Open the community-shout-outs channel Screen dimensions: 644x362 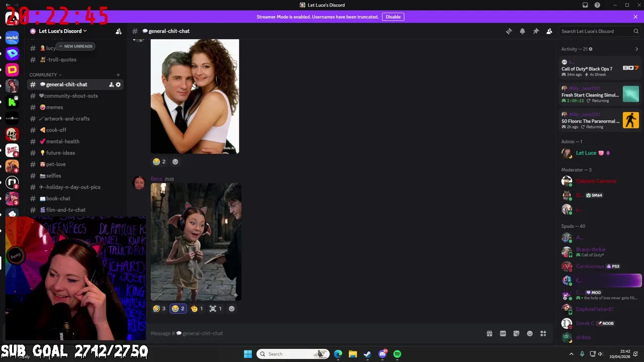click(x=74, y=96)
